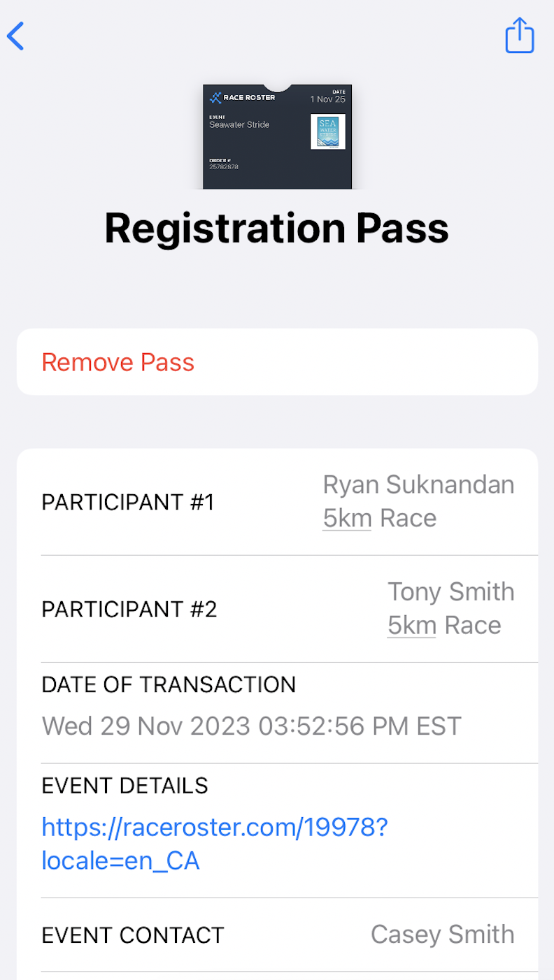Viewport: 554px width, 980px height.
Task: Tap the Registration Pass title
Action: click(277, 228)
